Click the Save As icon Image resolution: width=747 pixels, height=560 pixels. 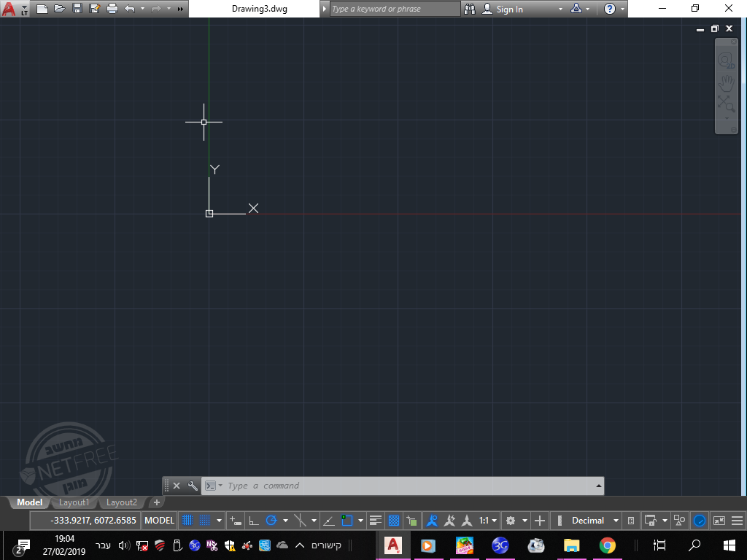94,9
